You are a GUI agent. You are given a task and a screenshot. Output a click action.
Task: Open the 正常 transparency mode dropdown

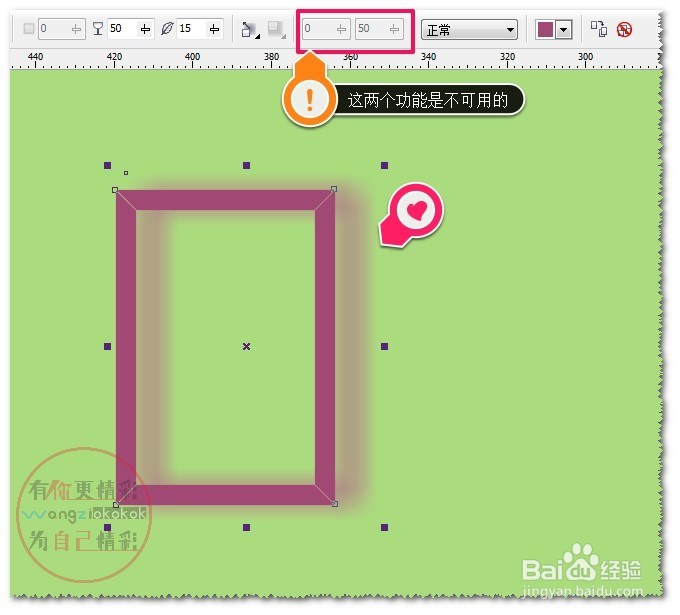click(x=469, y=30)
